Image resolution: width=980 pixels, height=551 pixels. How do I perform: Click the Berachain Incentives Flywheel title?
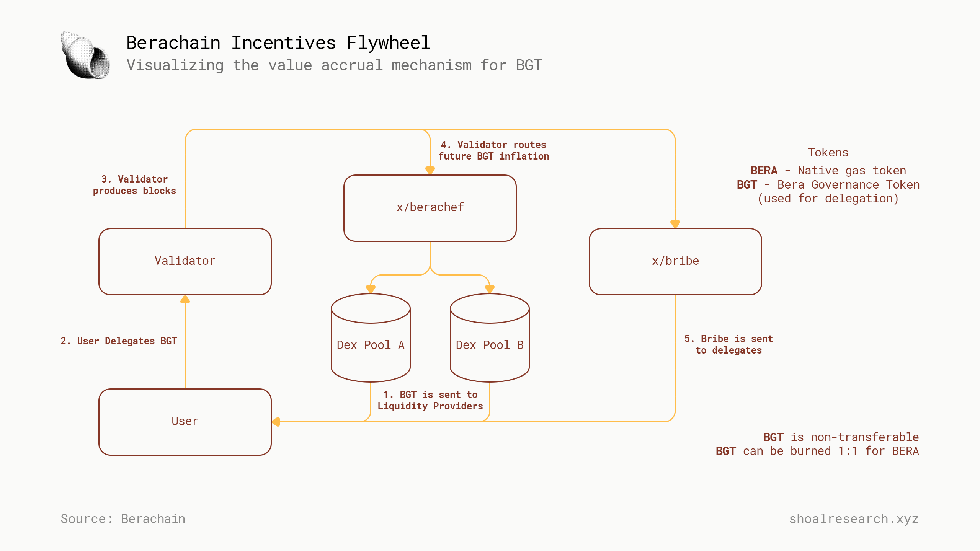pos(278,43)
